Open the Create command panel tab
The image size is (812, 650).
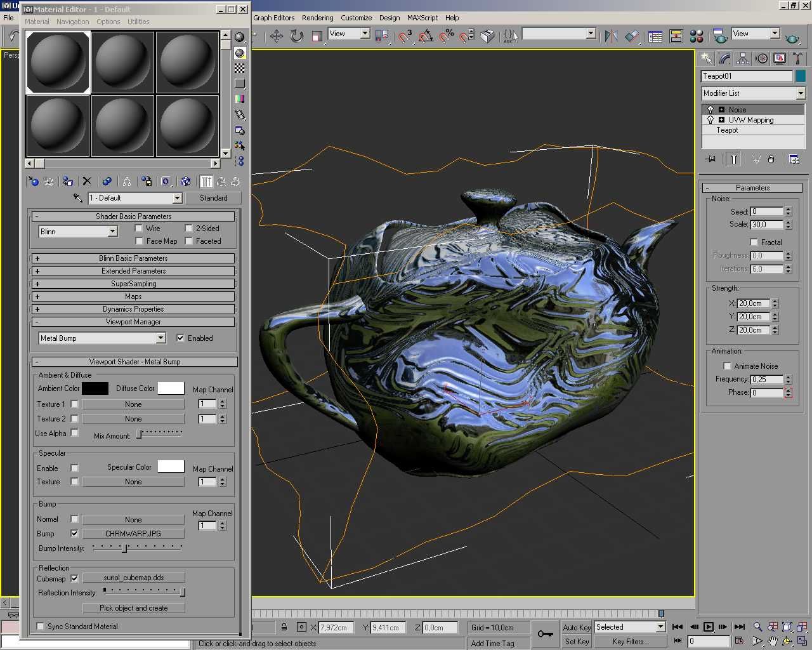706,58
